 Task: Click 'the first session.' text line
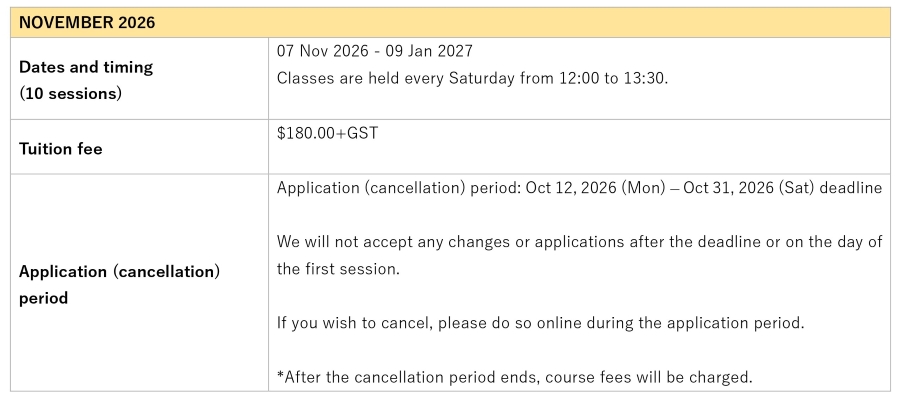[338, 269]
